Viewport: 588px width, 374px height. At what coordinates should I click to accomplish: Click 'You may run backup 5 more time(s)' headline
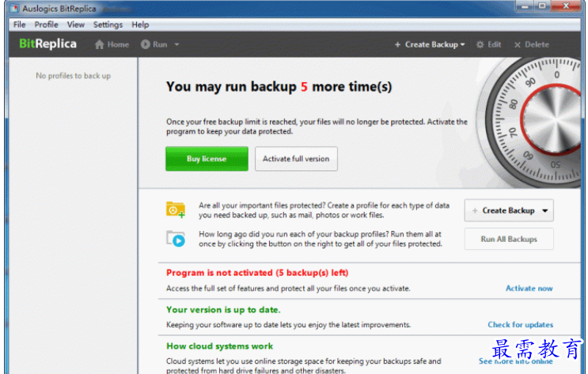click(279, 86)
